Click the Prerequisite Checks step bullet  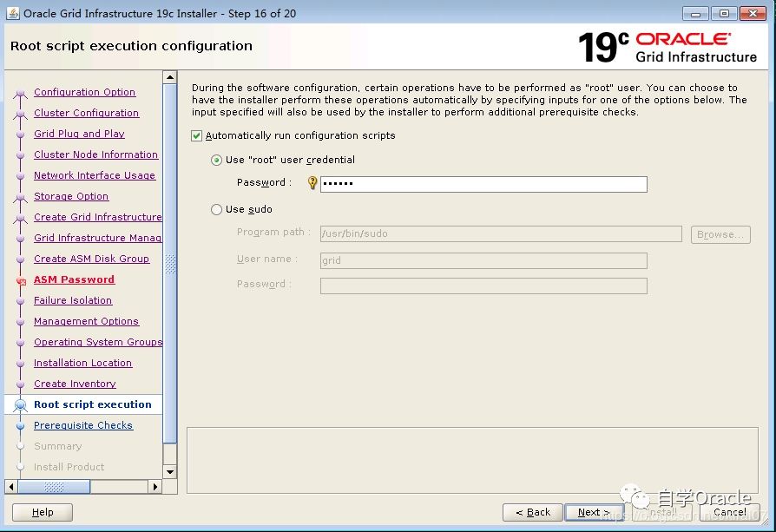[x=21, y=426]
